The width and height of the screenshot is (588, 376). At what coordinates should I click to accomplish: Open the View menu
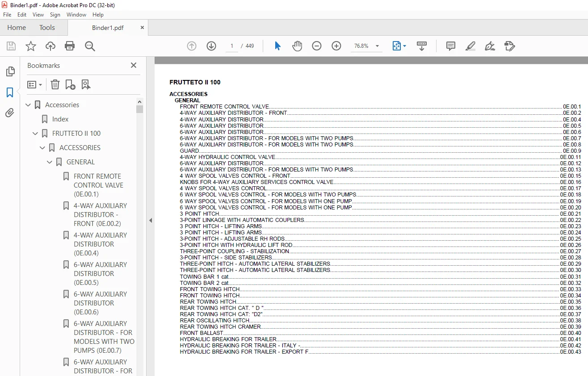38,15
